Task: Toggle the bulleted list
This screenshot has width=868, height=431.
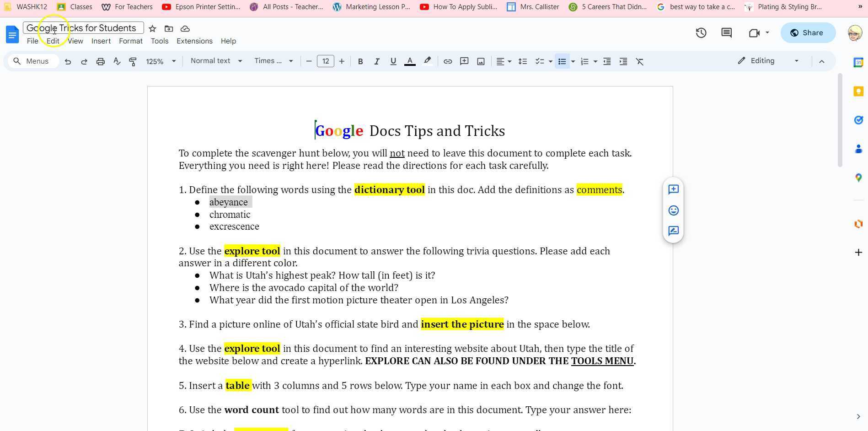Action: (562, 61)
